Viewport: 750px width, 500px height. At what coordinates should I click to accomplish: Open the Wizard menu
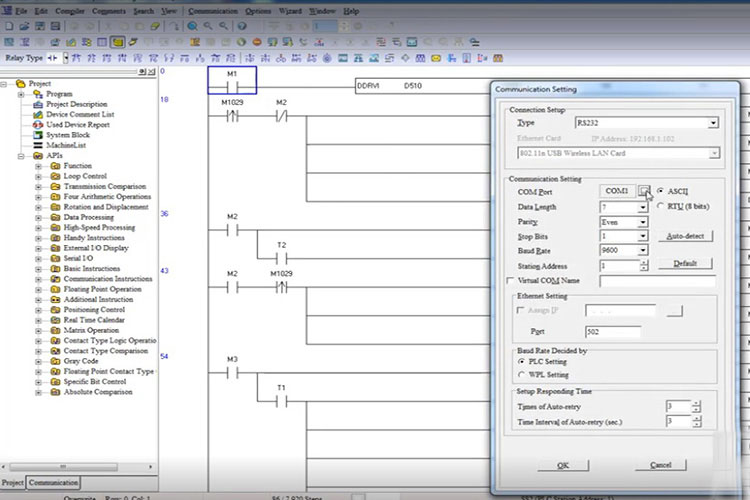click(x=290, y=11)
